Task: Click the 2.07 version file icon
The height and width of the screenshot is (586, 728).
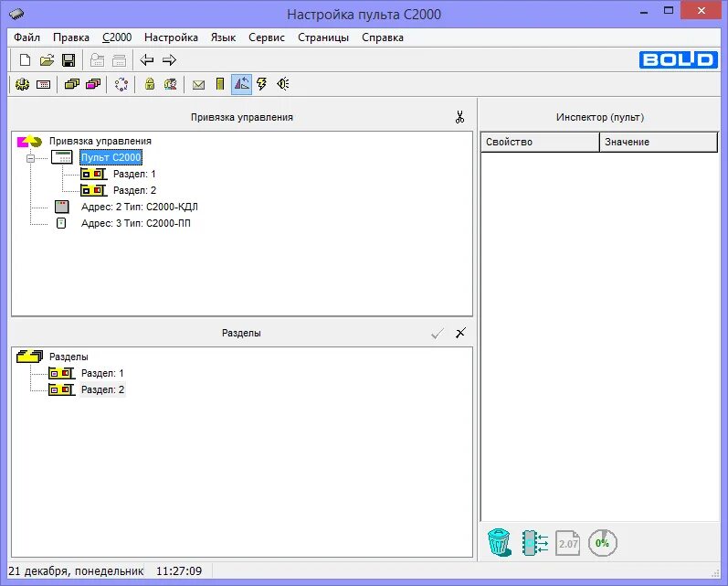Action: (568, 543)
